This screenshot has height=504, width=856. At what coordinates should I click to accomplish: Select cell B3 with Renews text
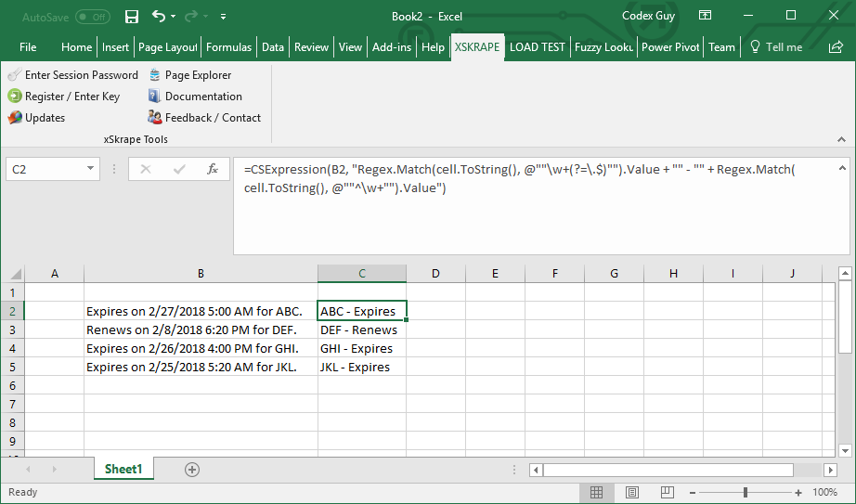[x=201, y=330]
